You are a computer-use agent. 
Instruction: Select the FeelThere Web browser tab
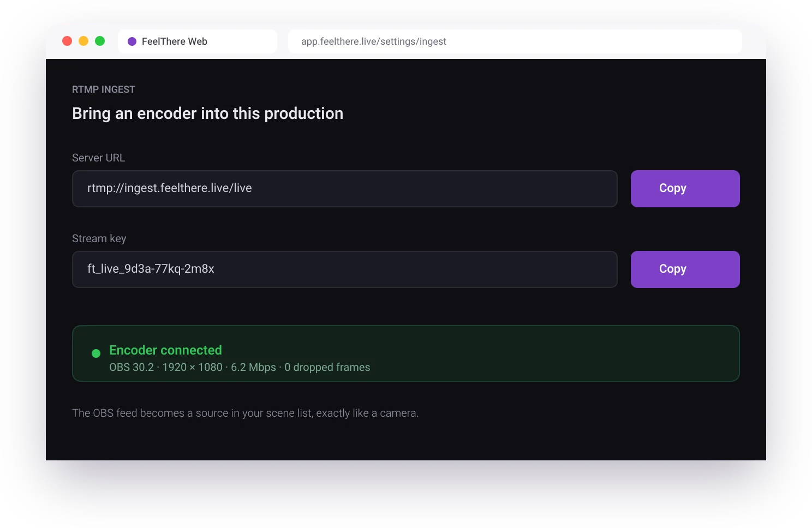[198, 41]
